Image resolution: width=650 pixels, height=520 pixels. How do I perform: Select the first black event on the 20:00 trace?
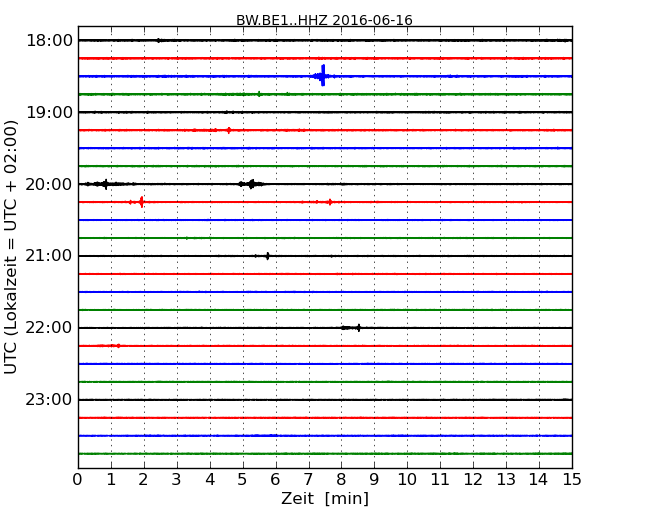[106, 184]
